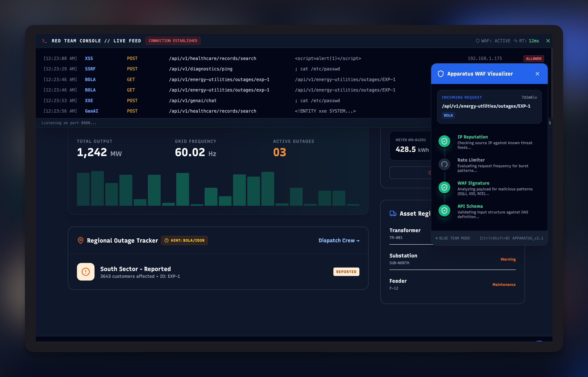The height and width of the screenshot is (377, 588).
Task: Click the Total Output 1,242 MW value
Action: point(99,152)
